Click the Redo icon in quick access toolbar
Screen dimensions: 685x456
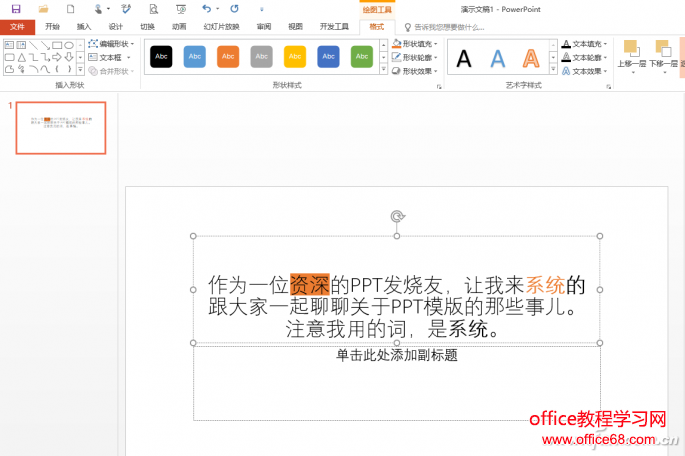(x=234, y=9)
